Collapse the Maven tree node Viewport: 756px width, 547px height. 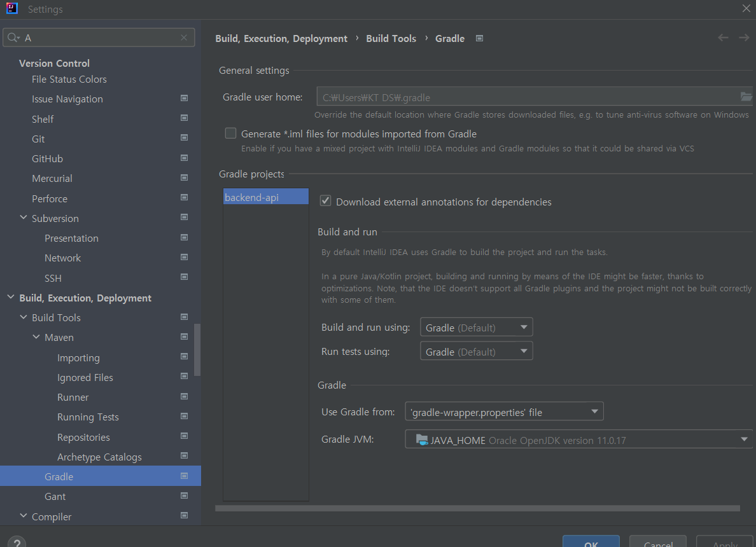point(36,337)
